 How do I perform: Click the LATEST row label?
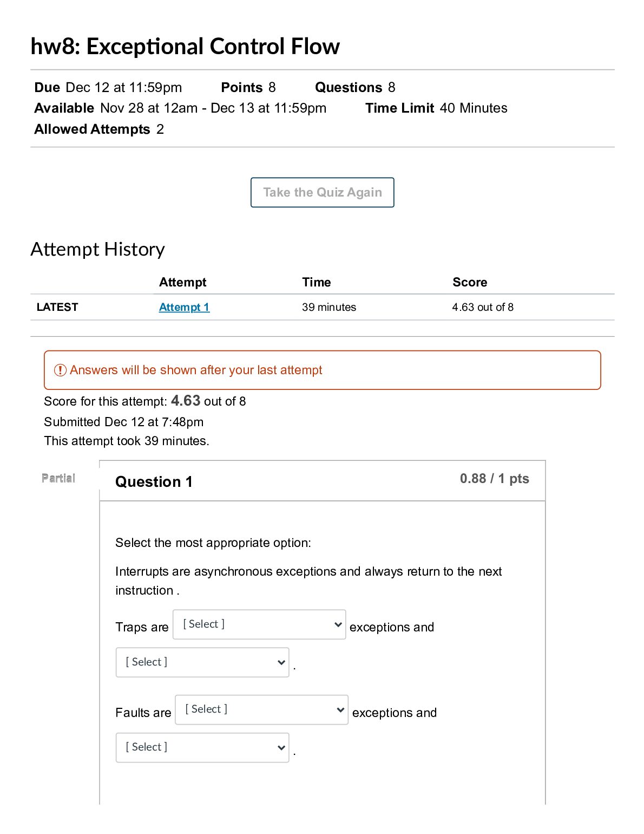[57, 307]
